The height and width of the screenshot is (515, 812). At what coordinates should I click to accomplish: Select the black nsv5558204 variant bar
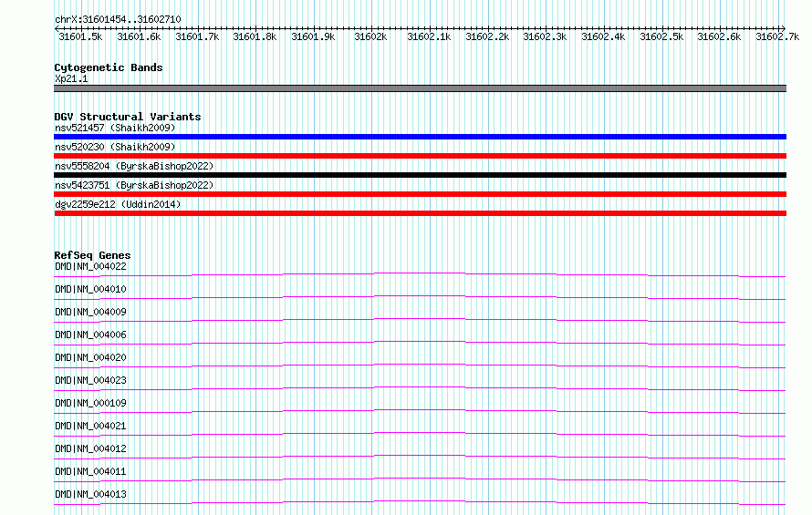[x=420, y=175]
